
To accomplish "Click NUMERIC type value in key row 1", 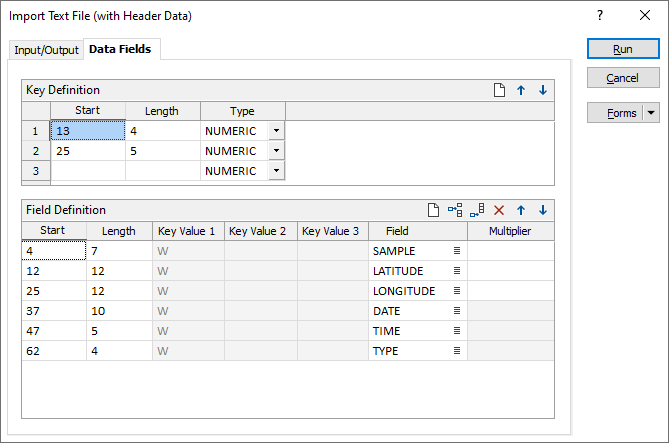I will click(230, 131).
